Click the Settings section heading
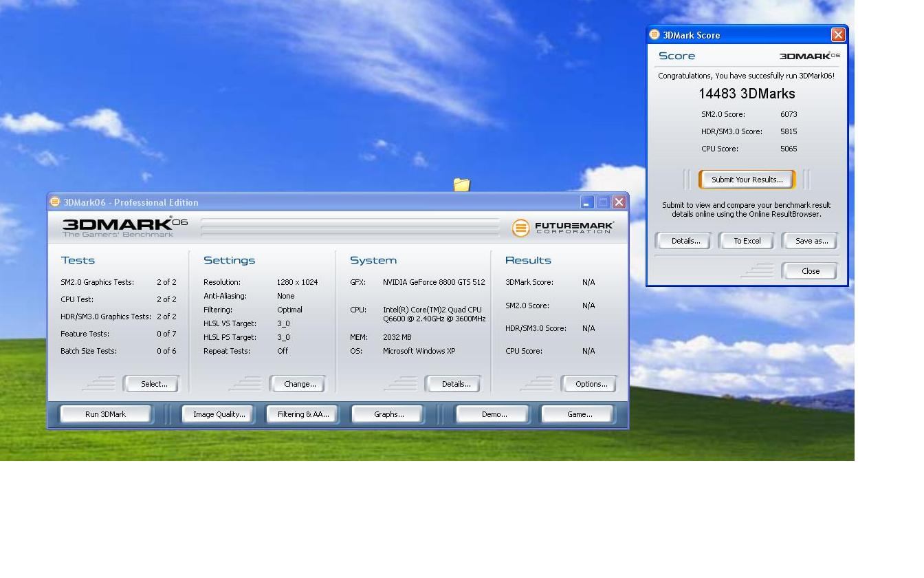The width and height of the screenshot is (924, 578). pyautogui.click(x=229, y=260)
